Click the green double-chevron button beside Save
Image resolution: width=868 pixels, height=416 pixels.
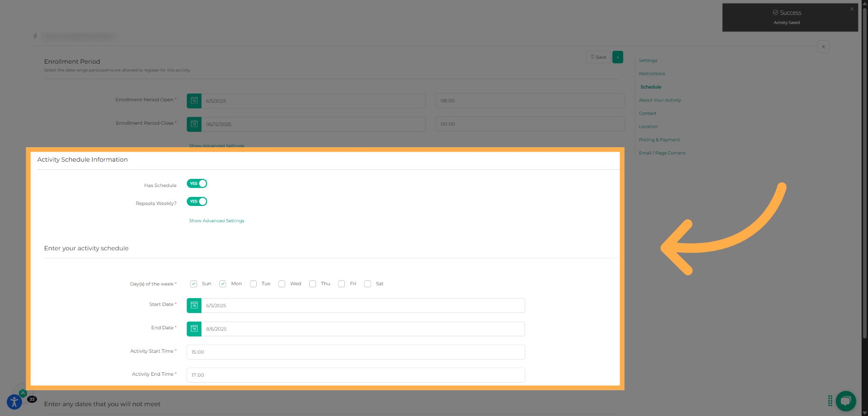(618, 57)
